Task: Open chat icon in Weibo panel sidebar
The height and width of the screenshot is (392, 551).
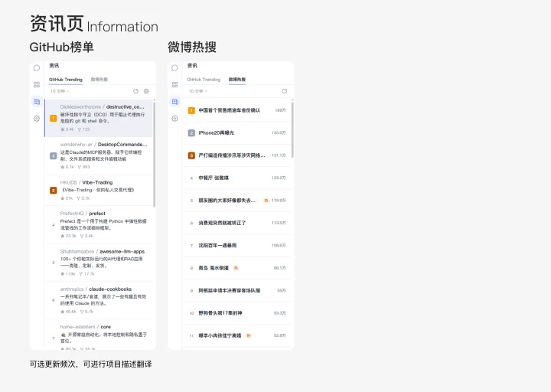Action: coord(174,68)
